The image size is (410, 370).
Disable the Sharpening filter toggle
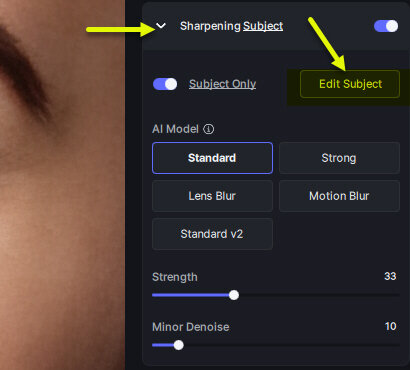386,26
